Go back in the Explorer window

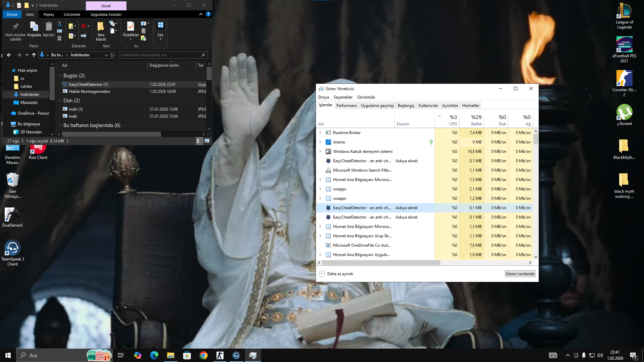[x=9, y=55]
